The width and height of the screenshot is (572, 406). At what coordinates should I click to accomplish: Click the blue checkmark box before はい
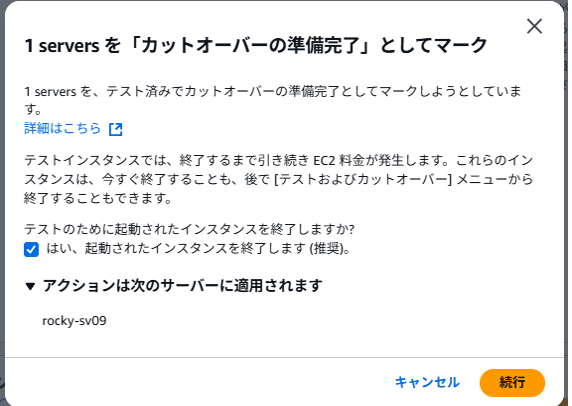click(31, 250)
